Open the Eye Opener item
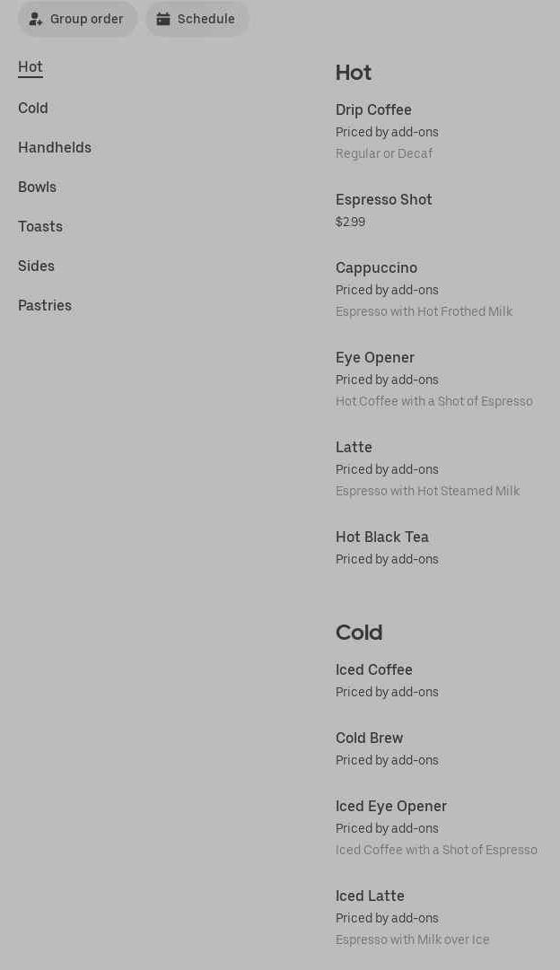The image size is (560, 970). click(x=375, y=358)
